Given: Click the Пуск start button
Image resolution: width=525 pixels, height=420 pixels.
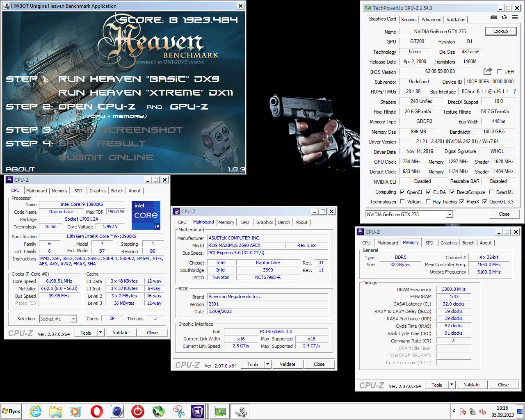Looking at the screenshot, I should pos(11,411).
